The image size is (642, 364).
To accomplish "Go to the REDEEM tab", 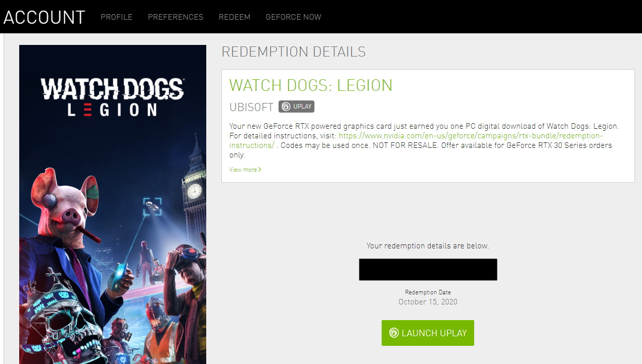I will [x=235, y=17].
